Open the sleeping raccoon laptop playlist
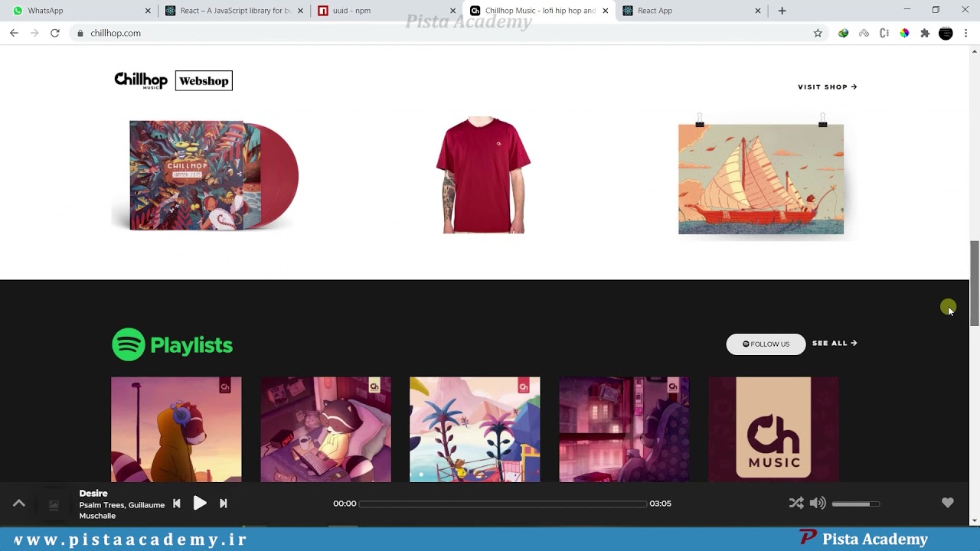 [x=325, y=429]
